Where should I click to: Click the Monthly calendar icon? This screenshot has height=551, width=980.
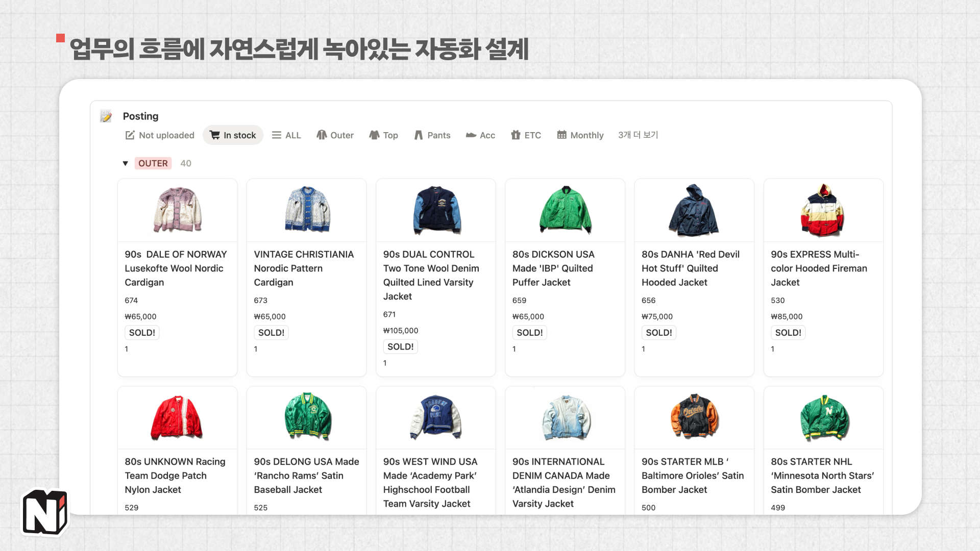tap(561, 135)
